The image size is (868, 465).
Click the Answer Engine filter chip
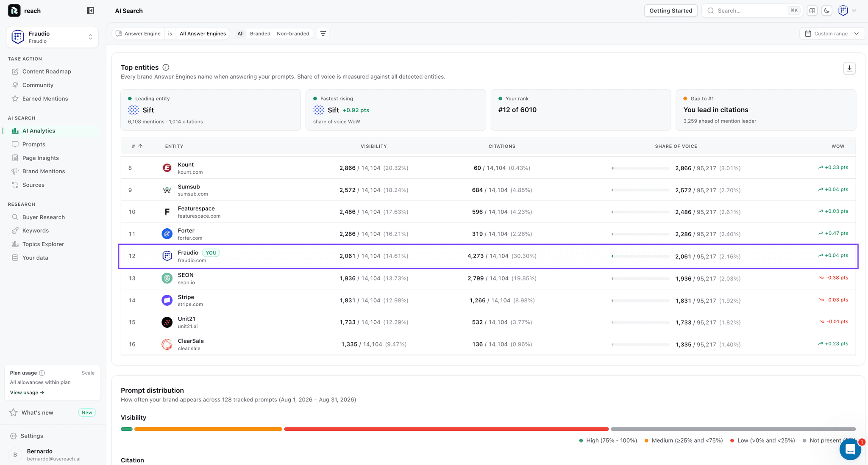pyautogui.click(x=139, y=33)
